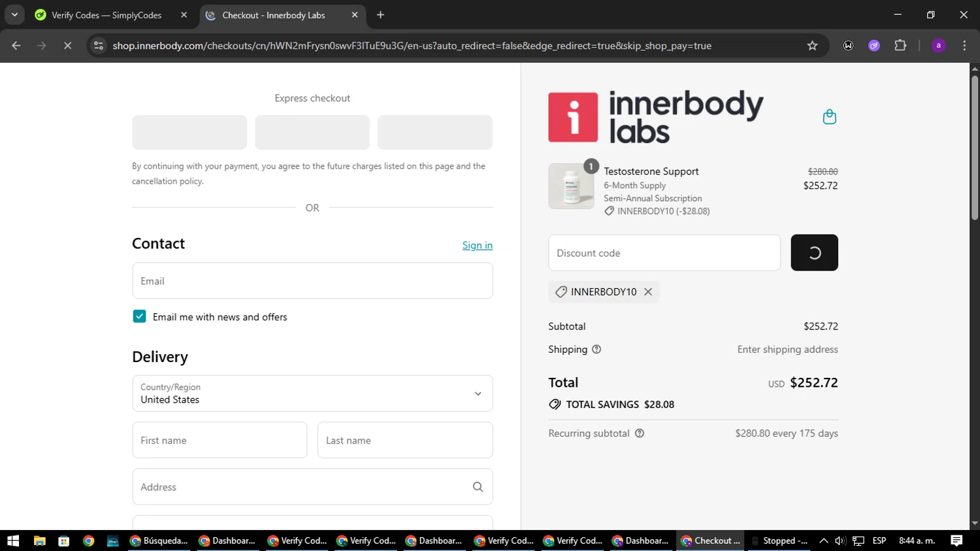Close the Checkout - Innerbody Labs tab
The width and height of the screenshot is (980, 551).
coord(355,15)
